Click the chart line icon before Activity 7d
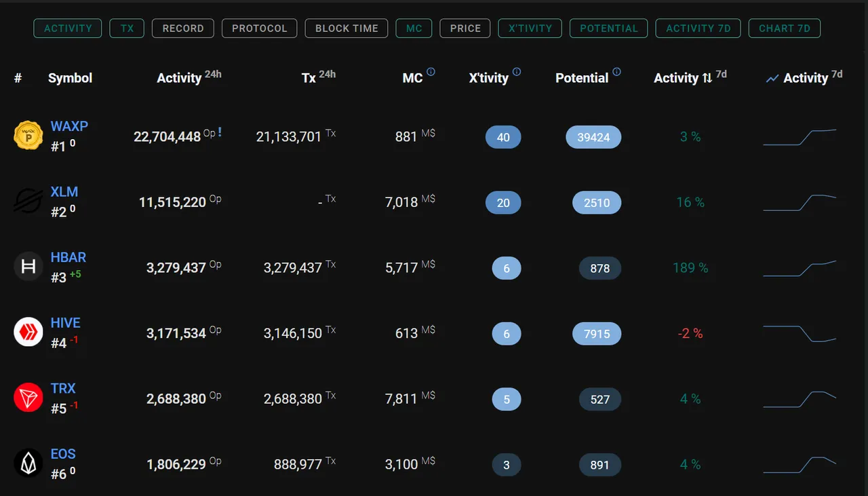The width and height of the screenshot is (868, 496). click(772, 79)
